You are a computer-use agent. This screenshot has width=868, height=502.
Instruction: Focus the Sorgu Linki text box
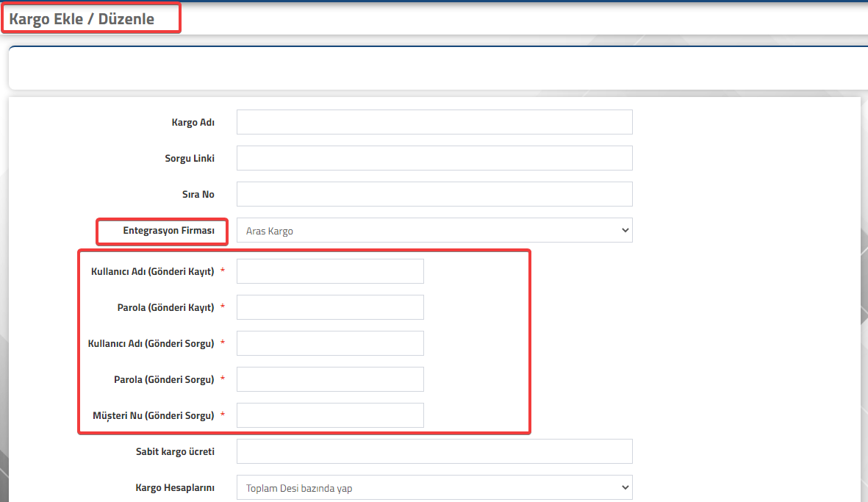(434, 158)
